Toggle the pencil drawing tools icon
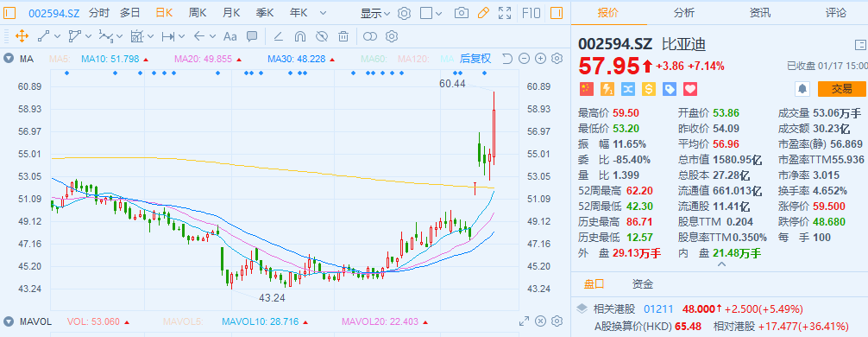 (x=483, y=13)
